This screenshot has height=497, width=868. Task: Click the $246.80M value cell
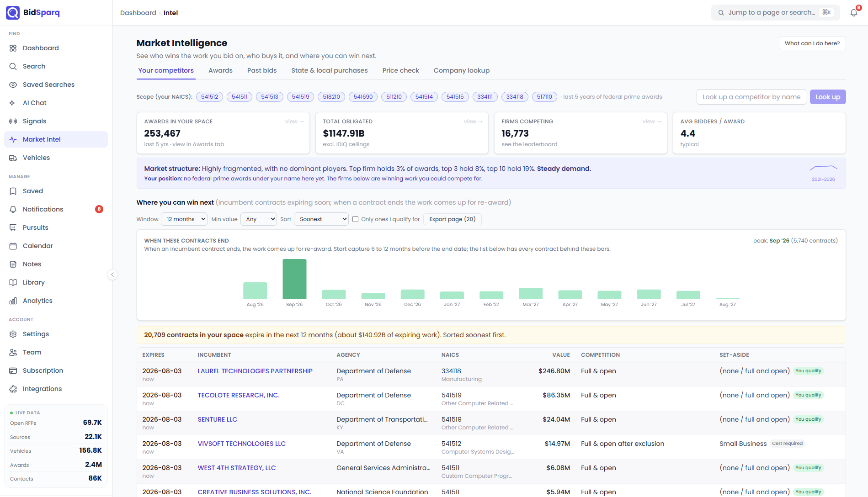pos(554,371)
